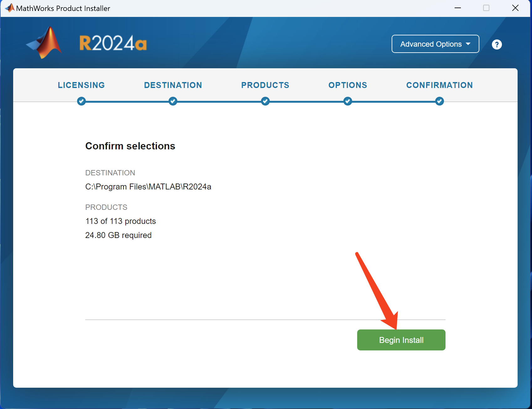Image resolution: width=532 pixels, height=409 pixels.
Task: Return to the DESTINATION step
Action: pyautogui.click(x=173, y=85)
